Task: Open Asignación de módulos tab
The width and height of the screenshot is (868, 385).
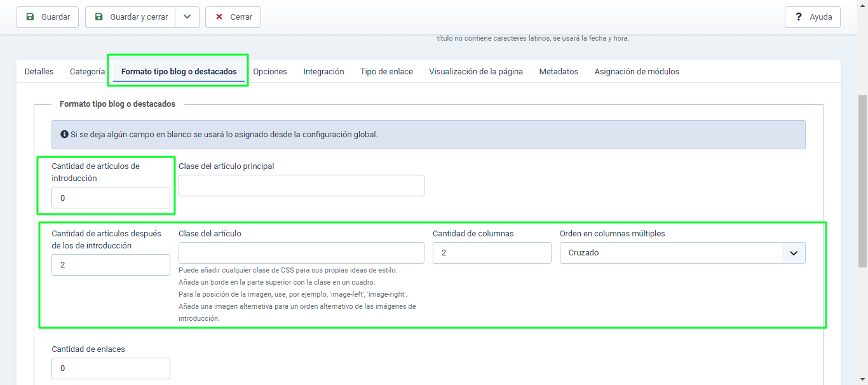Action: coord(637,72)
